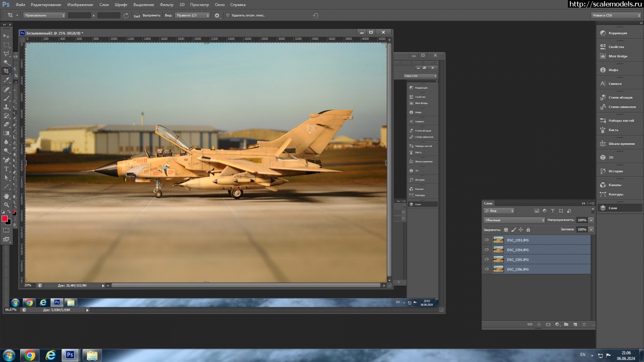
Task: Select the Move tool
Action: pos(6,36)
